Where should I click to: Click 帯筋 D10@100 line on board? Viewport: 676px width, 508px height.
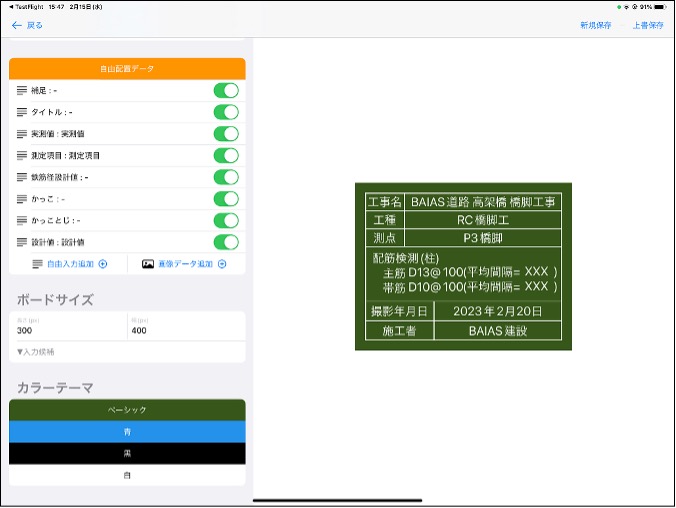coord(470,287)
